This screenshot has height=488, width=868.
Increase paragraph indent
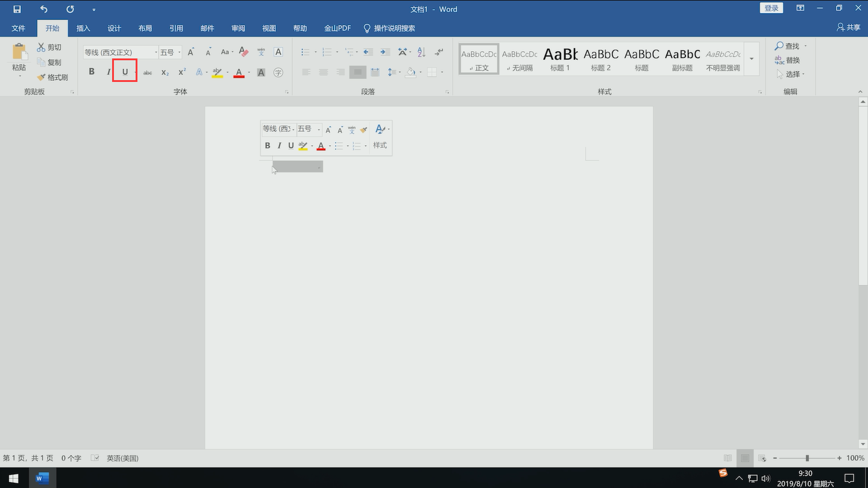tap(385, 52)
